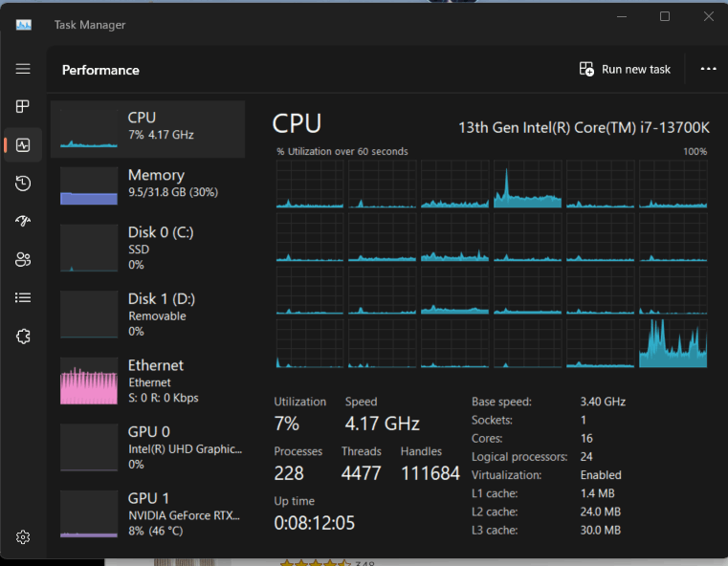Click the Performance page heading
Screen dimensions: 728x566
100,70
